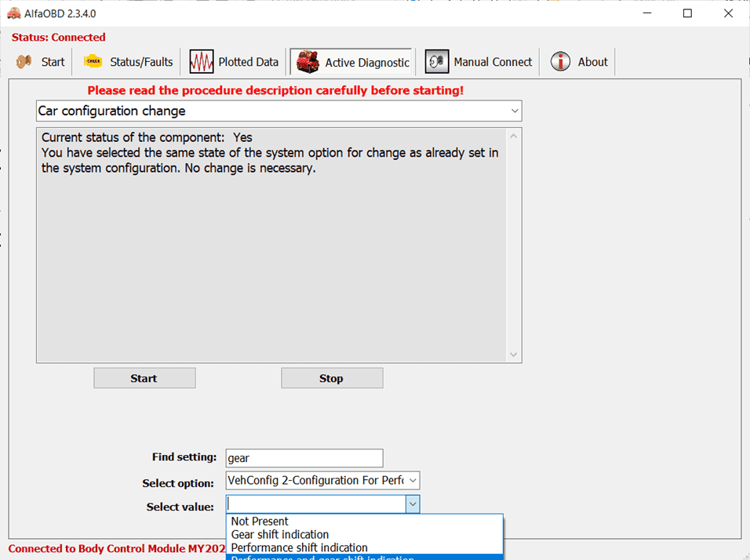Click the Manual Connect plug icon
Viewport: 750px width, 560px height.
[x=437, y=62]
